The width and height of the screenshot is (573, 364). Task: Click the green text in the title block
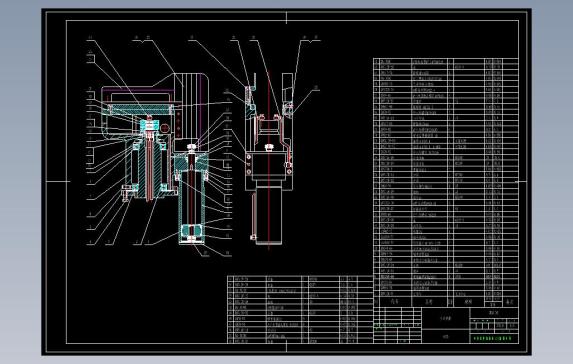coord(492,339)
